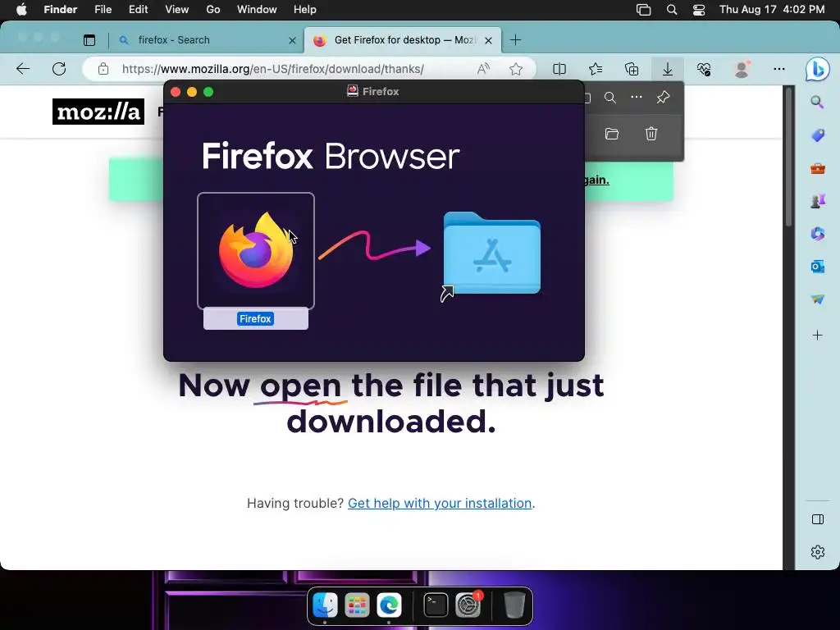This screenshot has width=840, height=630.
Task: Open the File menu
Action: [103, 10]
